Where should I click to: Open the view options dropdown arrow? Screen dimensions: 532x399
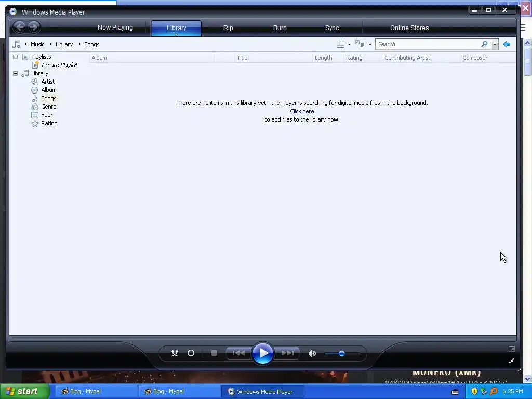370,45
